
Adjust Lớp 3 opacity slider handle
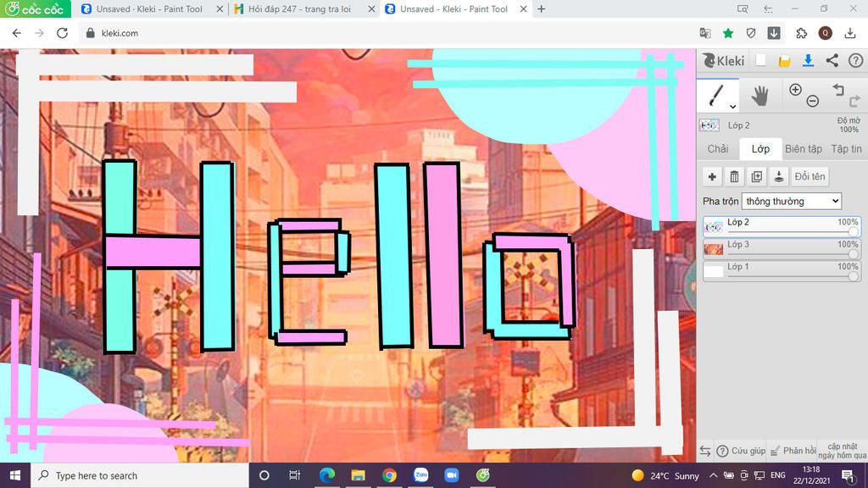click(854, 254)
